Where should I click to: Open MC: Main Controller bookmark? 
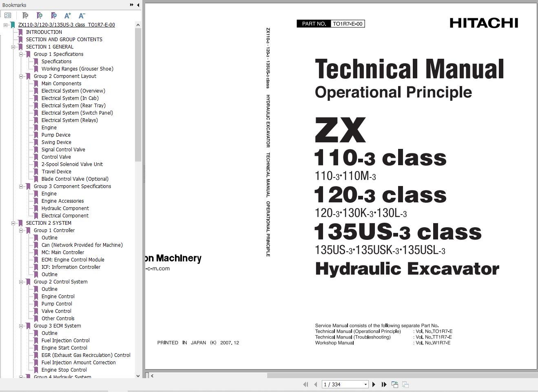click(63, 252)
